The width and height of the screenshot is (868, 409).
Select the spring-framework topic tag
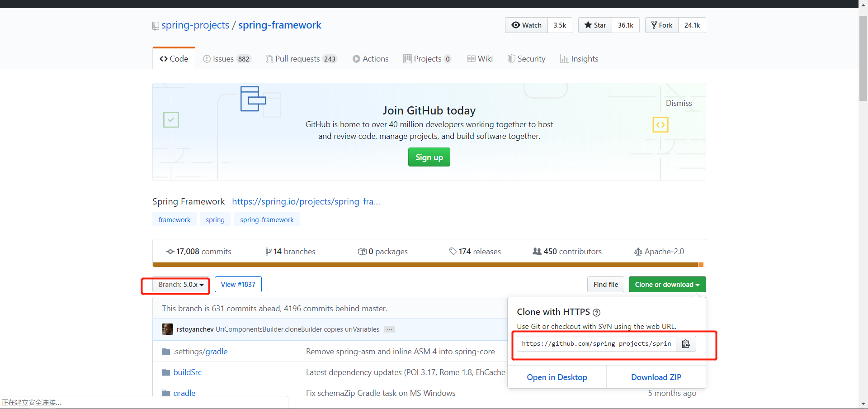(267, 220)
